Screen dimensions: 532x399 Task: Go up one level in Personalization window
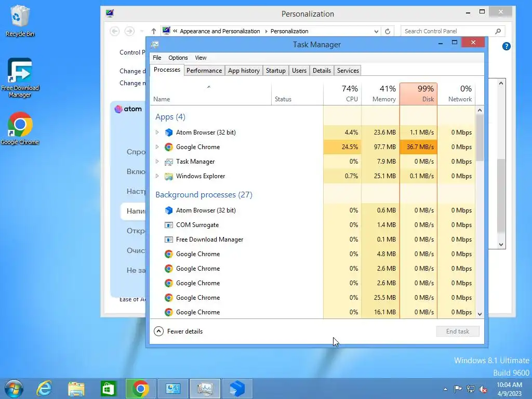(x=154, y=31)
